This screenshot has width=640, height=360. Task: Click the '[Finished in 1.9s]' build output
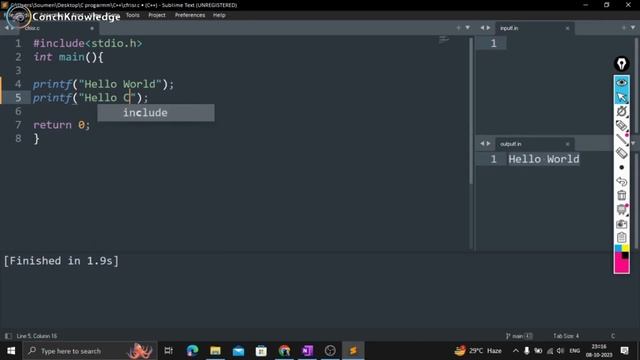point(61,261)
